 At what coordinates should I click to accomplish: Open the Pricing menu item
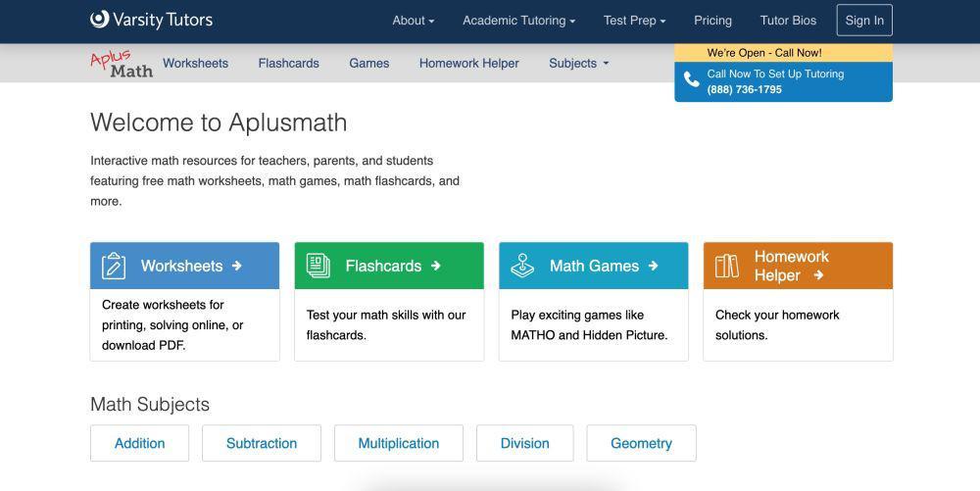tap(712, 20)
